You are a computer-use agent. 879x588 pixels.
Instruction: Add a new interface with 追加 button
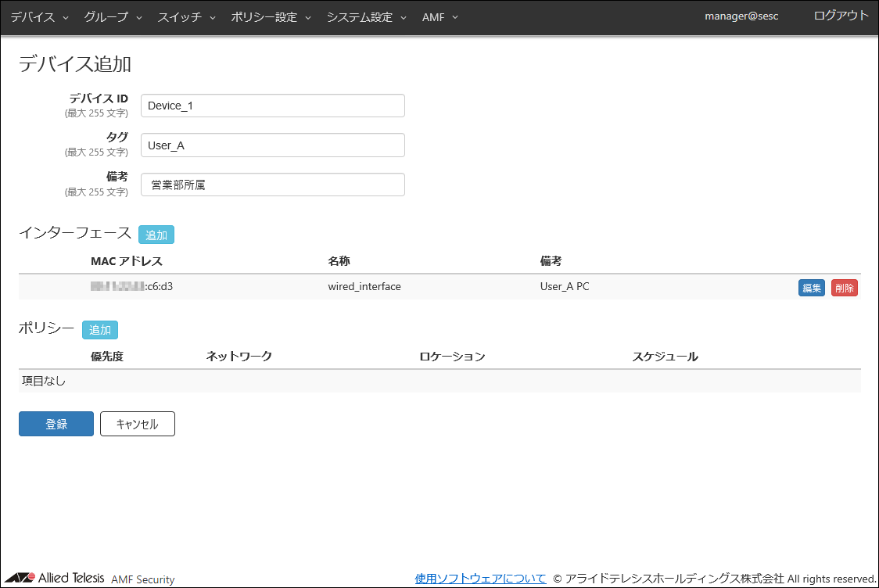coord(156,235)
